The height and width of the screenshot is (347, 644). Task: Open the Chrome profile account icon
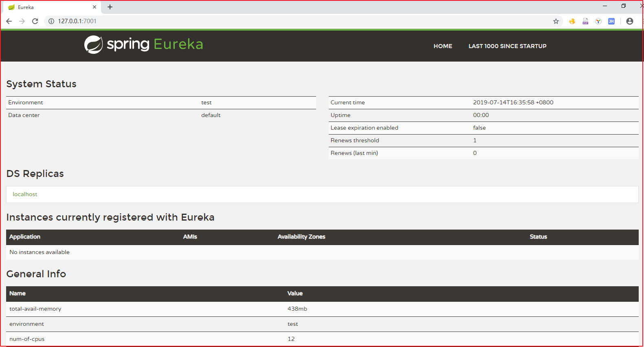[630, 21]
